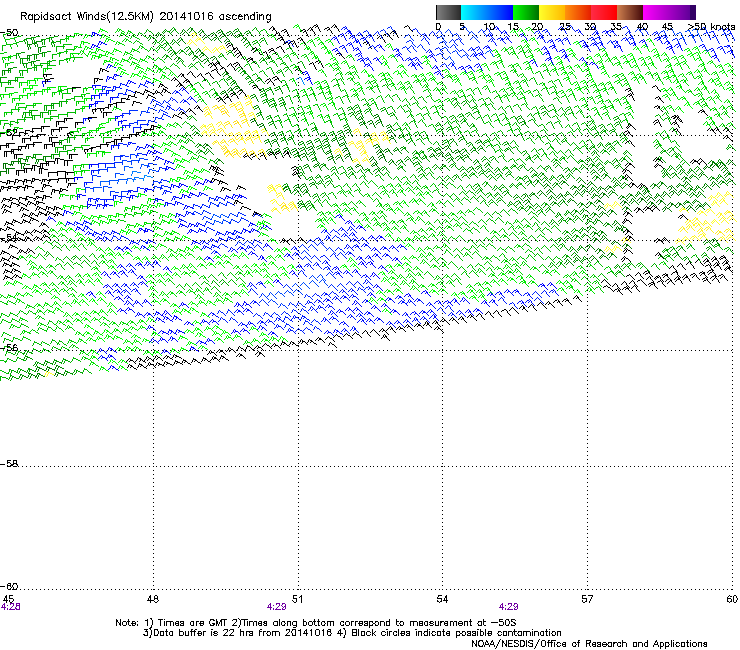Click the '4:29' time label nearest longitude 51
The height and width of the screenshot is (650, 740).
(277, 607)
